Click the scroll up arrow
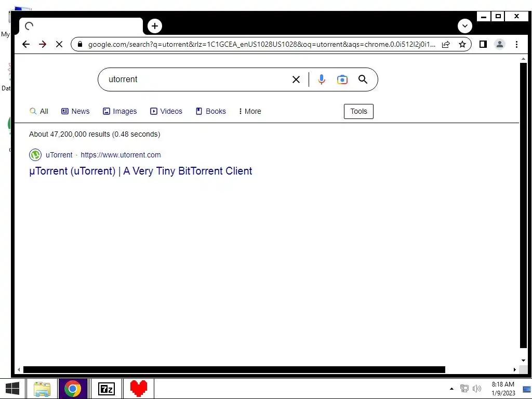This screenshot has height=399, width=532. pyautogui.click(x=523, y=59)
